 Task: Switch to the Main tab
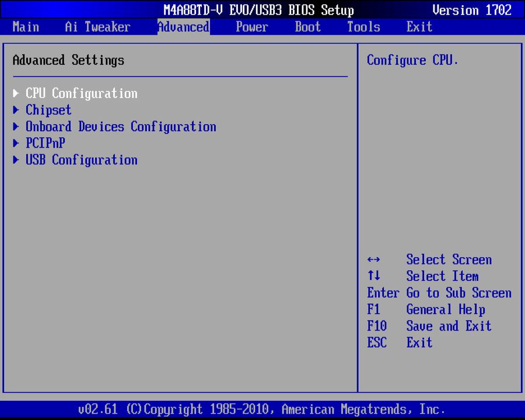tap(26, 27)
